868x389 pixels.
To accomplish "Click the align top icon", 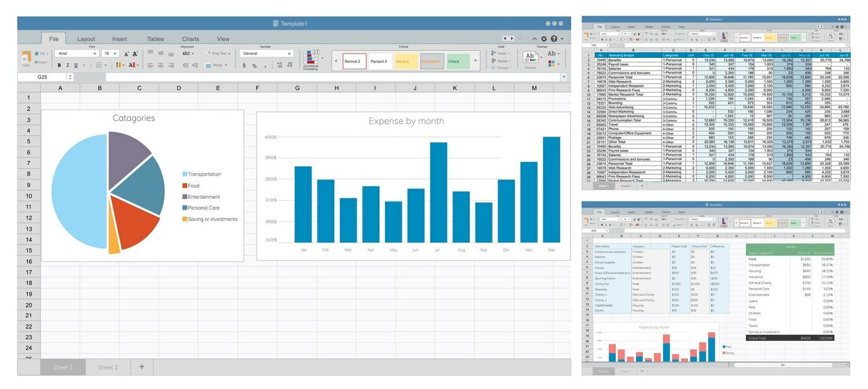I will point(150,52).
